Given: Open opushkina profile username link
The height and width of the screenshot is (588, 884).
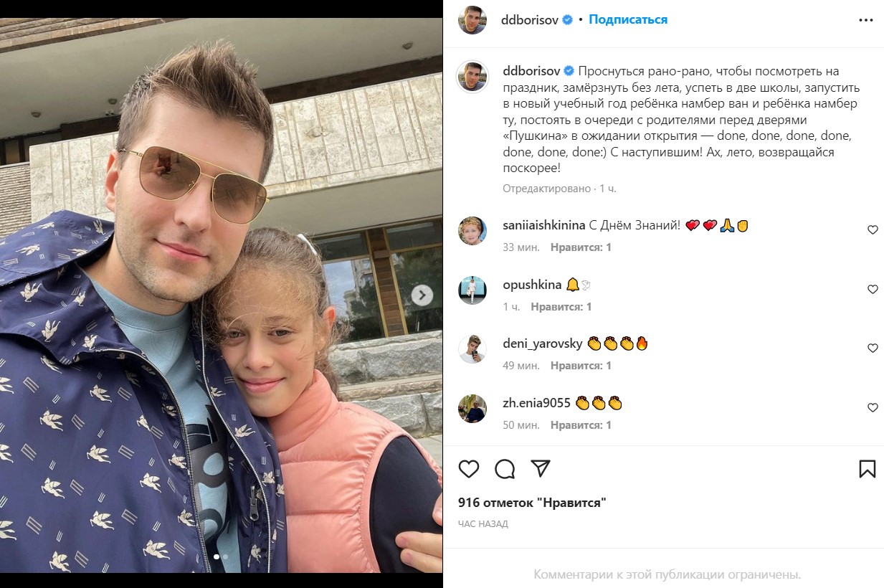Looking at the screenshot, I should point(532,285).
